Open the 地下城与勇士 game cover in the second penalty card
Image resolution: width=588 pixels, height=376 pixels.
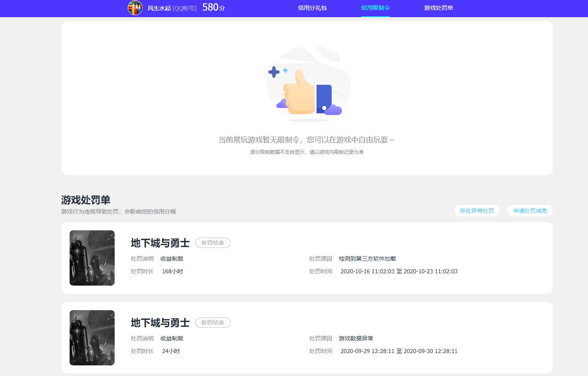click(92, 338)
